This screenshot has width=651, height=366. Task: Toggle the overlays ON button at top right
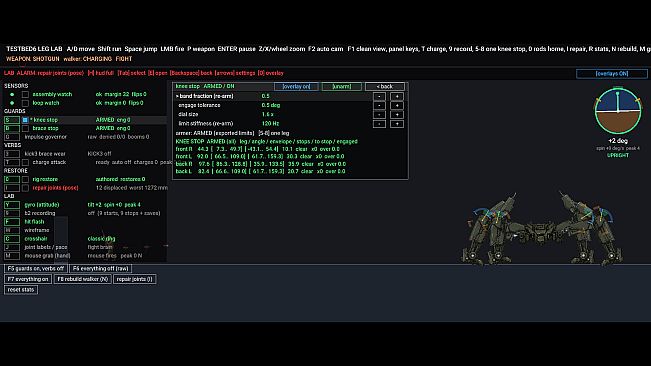pos(612,73)
